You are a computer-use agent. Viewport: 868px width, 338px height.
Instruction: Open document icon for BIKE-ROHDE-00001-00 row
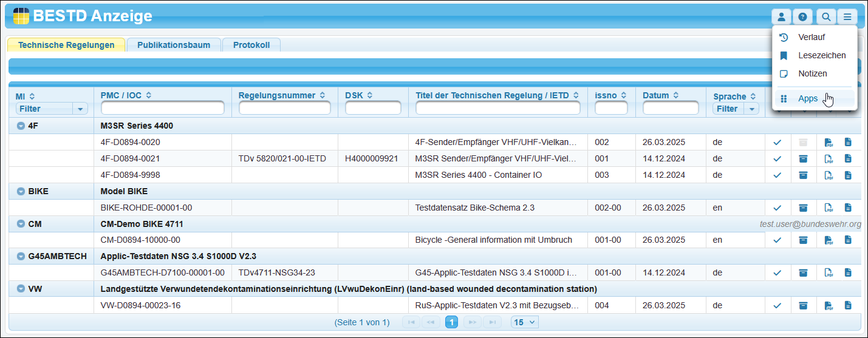pos(848,208)
